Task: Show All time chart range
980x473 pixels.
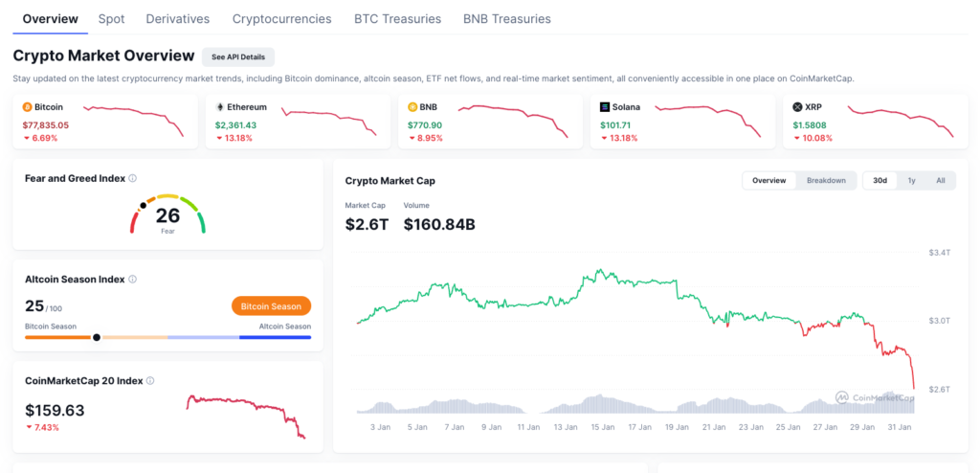Action: coord(940,180)
